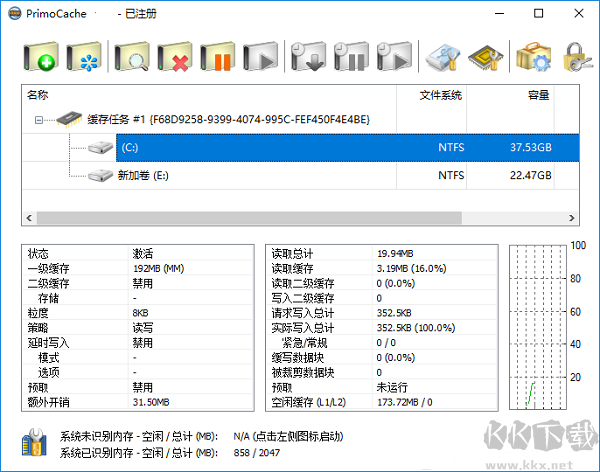
Task: Collapse the cache task #1 tree node
Action: 39,120
